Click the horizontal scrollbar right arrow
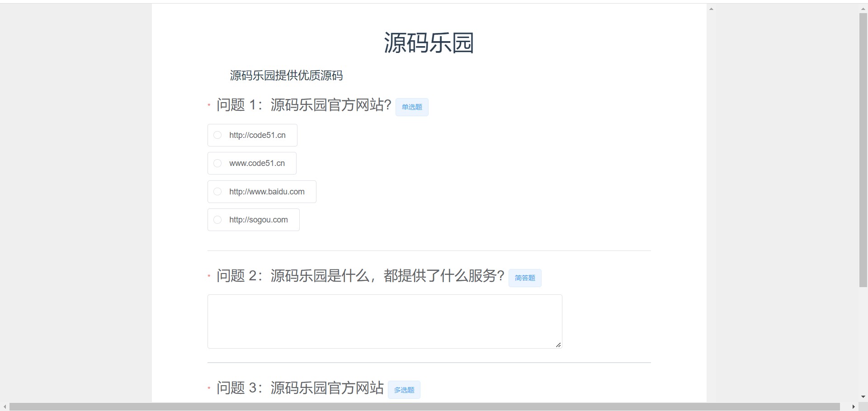Viewport: 868px width, 411px height. click(x=854, y=407)
